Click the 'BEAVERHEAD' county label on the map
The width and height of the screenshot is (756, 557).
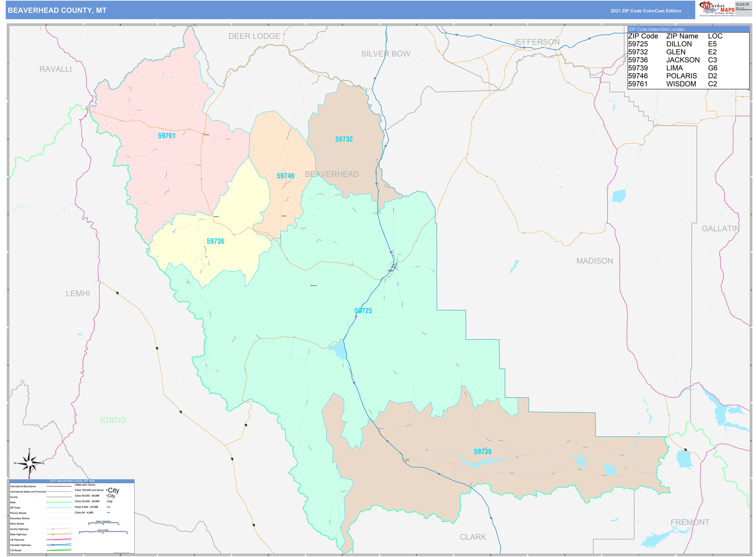(332, 174)
